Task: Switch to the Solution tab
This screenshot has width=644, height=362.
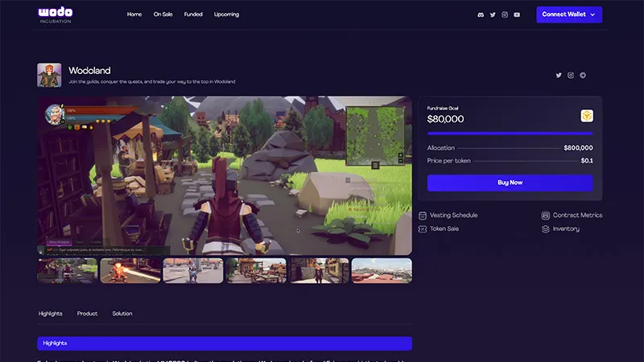Action: [122, 314]
